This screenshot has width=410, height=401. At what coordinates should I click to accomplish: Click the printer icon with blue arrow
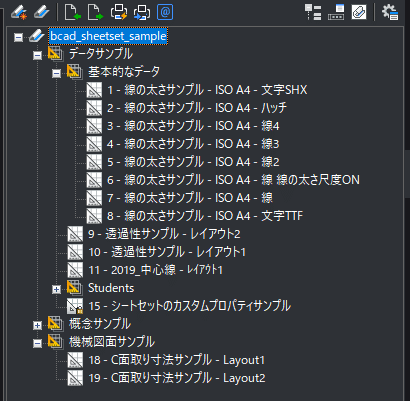point(142,12)
